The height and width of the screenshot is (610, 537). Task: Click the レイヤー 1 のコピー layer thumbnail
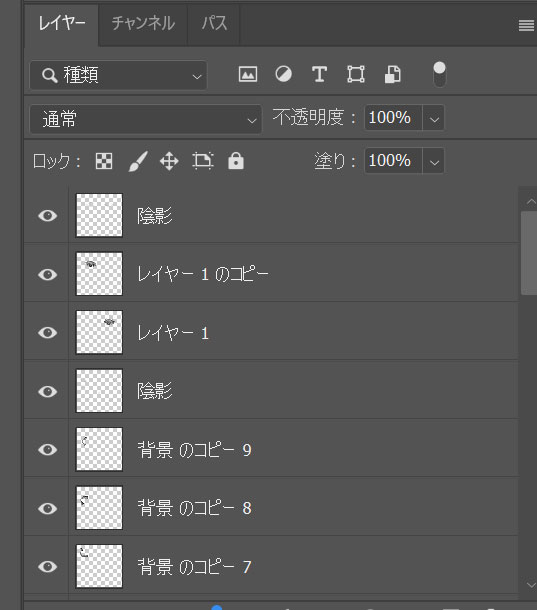pos(99,274)
